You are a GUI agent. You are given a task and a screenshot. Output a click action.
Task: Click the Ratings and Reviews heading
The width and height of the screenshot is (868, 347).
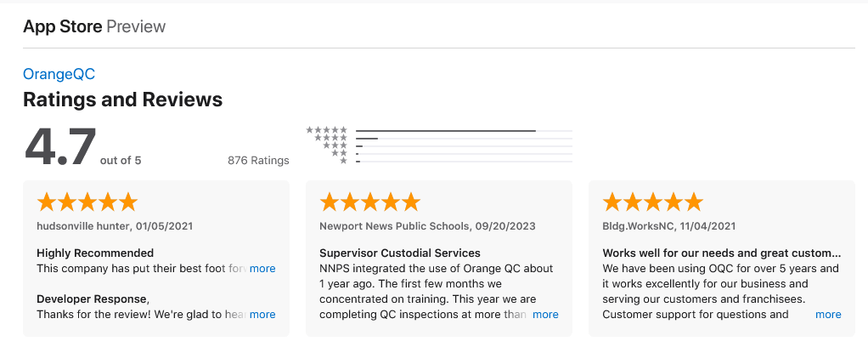122,100
